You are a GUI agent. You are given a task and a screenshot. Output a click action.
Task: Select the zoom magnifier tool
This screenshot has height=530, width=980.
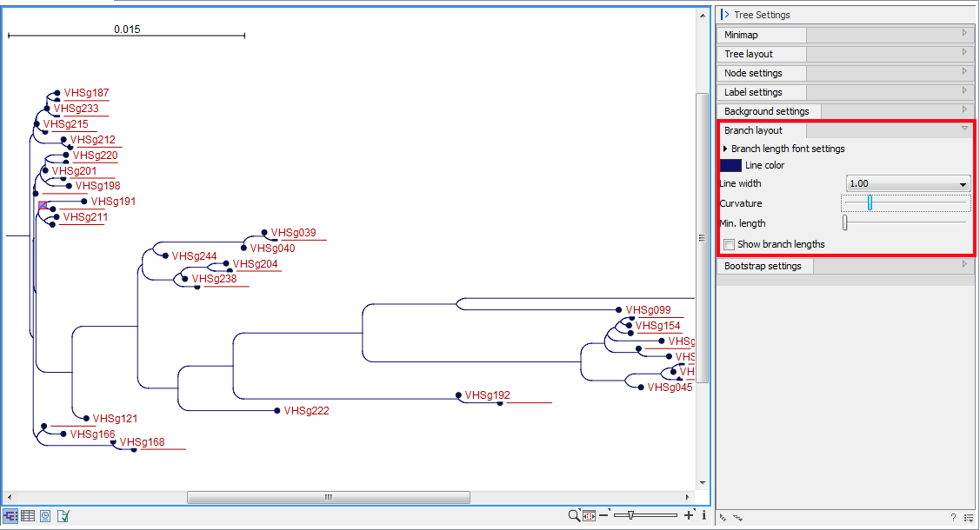[x=574, y=515]
